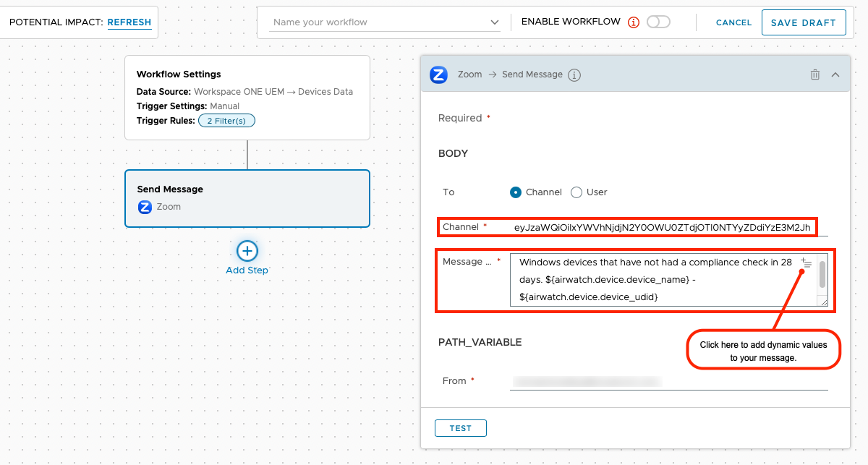The image size is (868, 465).
Task: Click the Test button
Action: [460, 428]
